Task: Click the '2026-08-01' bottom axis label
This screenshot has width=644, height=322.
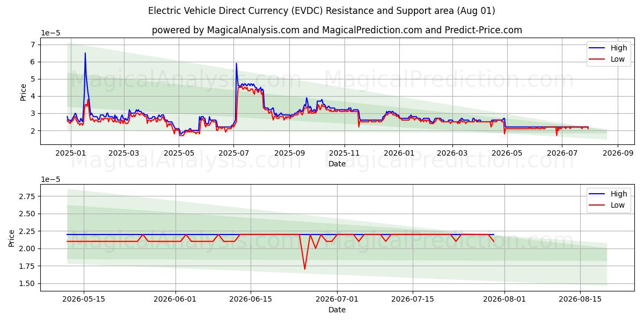Action: tap(505, 299)
